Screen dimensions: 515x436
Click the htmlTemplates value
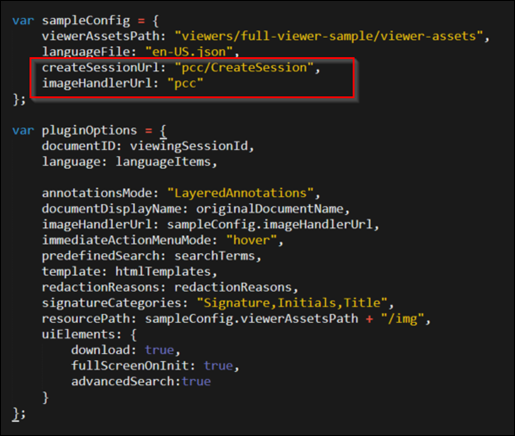[x=163, y=272]
